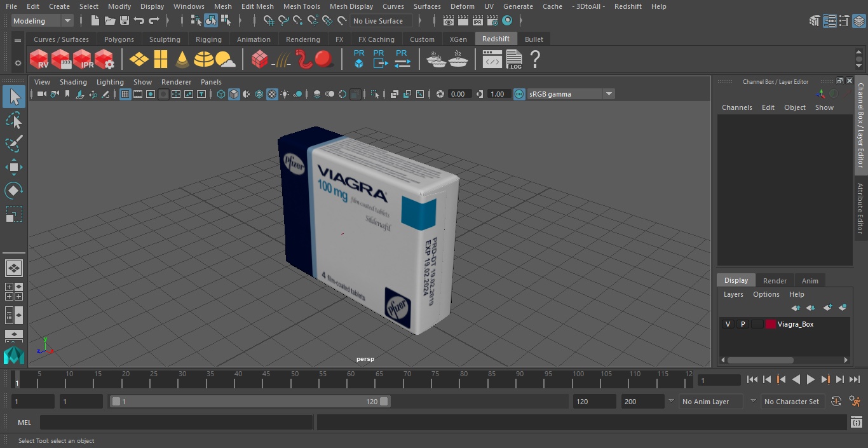Click Options in Layer Editor
The width and height of the screenshot is (868, 448).
pos(766,294)
